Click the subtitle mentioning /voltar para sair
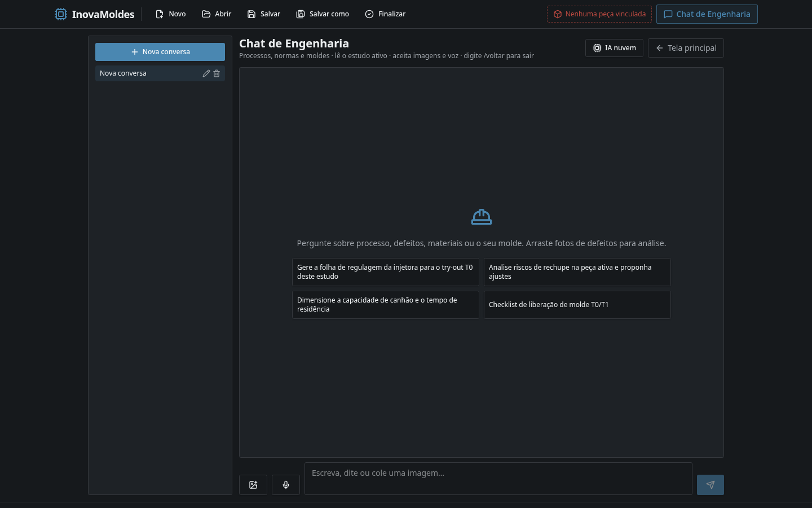Viewport: 812px width, 508px height. 386,56
